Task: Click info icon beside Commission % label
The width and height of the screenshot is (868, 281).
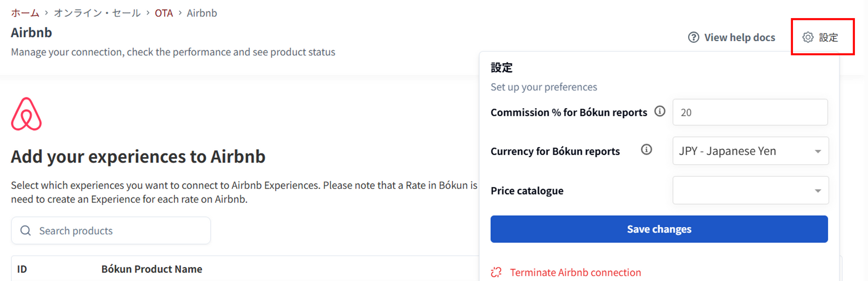Action: 660,111
